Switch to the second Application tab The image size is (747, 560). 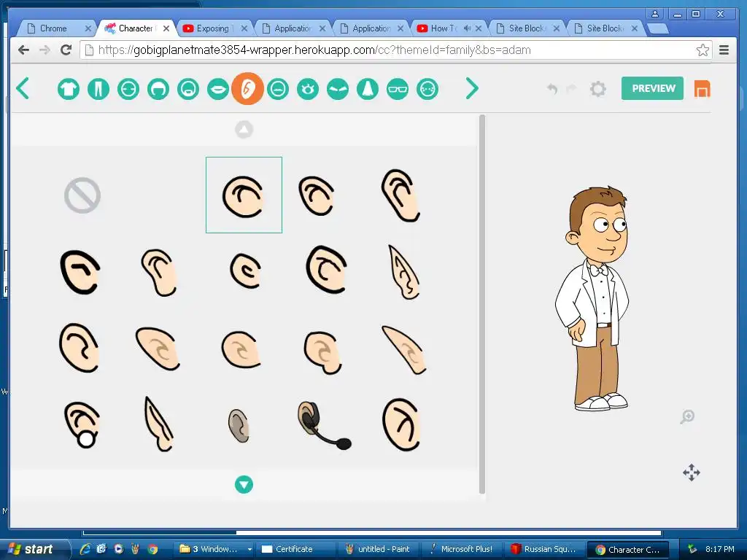pyautogui.click(x=370, y=28)
